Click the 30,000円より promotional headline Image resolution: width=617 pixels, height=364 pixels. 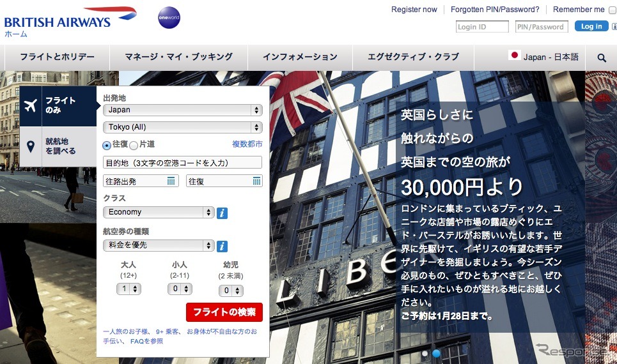[462, 187]
